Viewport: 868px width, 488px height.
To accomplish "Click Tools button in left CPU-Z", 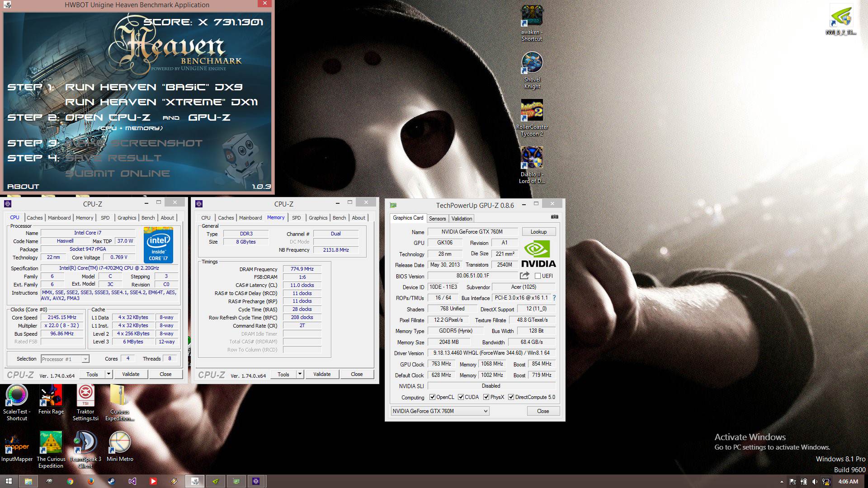I will click(x=92, y=374).
